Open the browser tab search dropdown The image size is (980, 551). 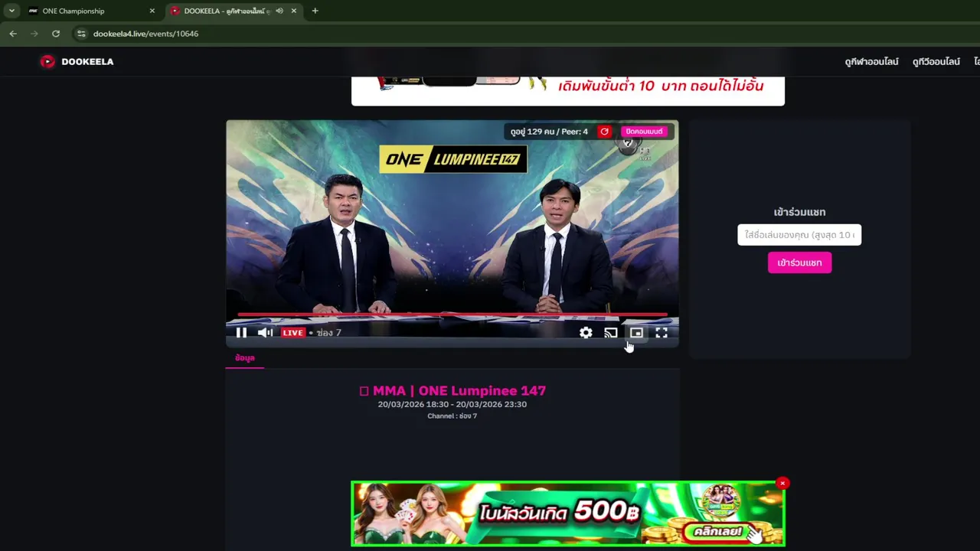[11, 11]
